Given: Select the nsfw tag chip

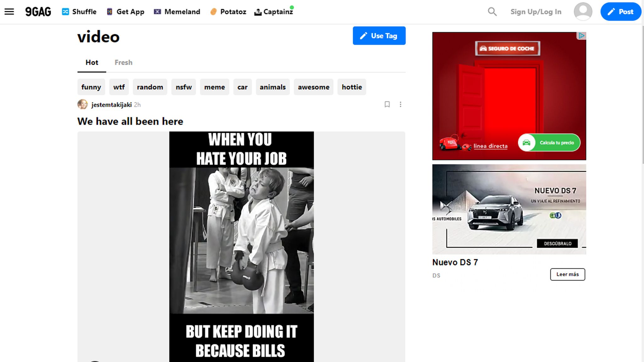Looking at the screenshot, I should pos(184,87).
